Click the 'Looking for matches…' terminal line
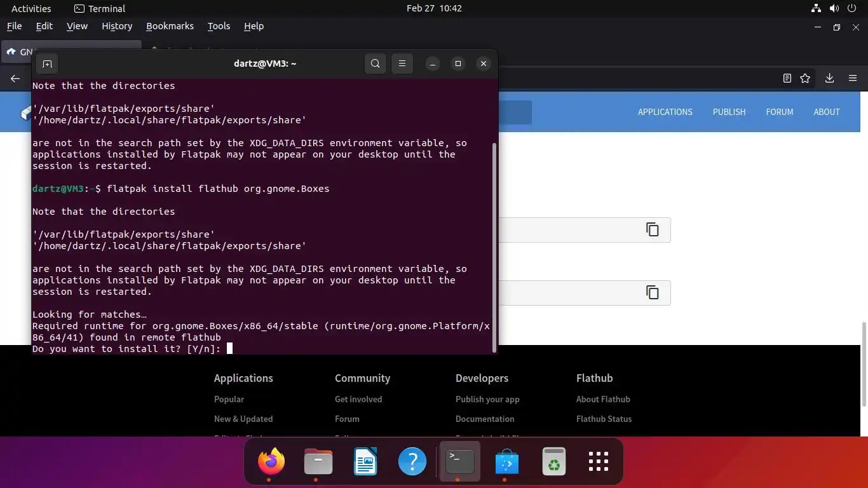The width and height of the screenshot is (868, 488). click(x=90, y=315)
